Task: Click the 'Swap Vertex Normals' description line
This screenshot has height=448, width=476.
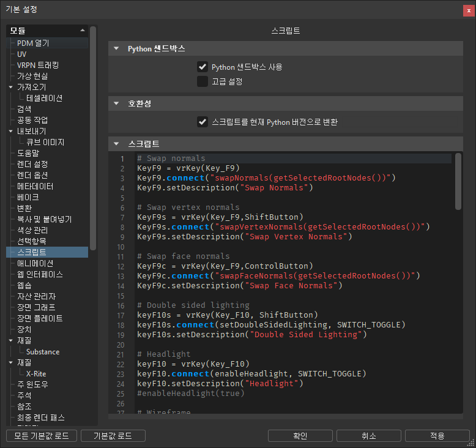Action: pos(244,237)
